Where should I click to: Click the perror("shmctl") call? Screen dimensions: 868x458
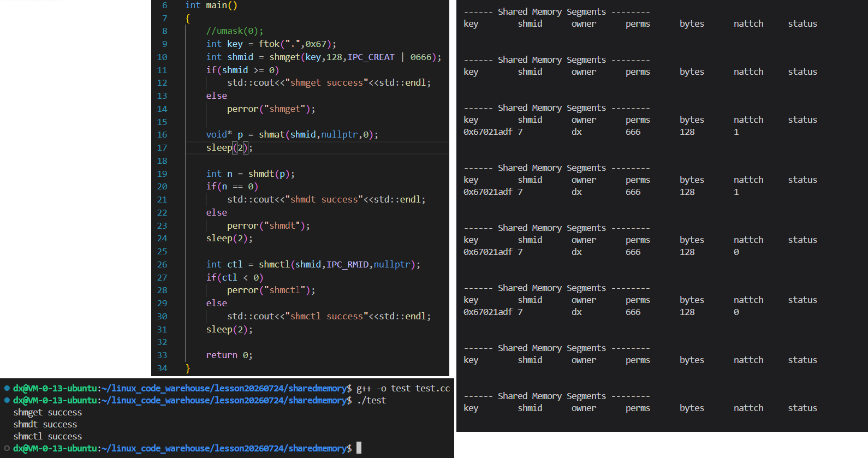point(271,290)
